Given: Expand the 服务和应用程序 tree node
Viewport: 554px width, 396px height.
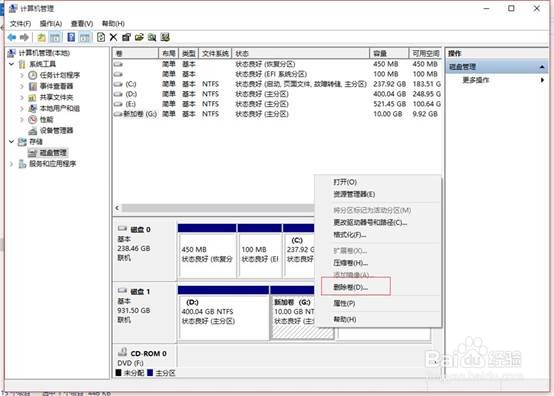Looking at the screenshot, I should 12,164.
